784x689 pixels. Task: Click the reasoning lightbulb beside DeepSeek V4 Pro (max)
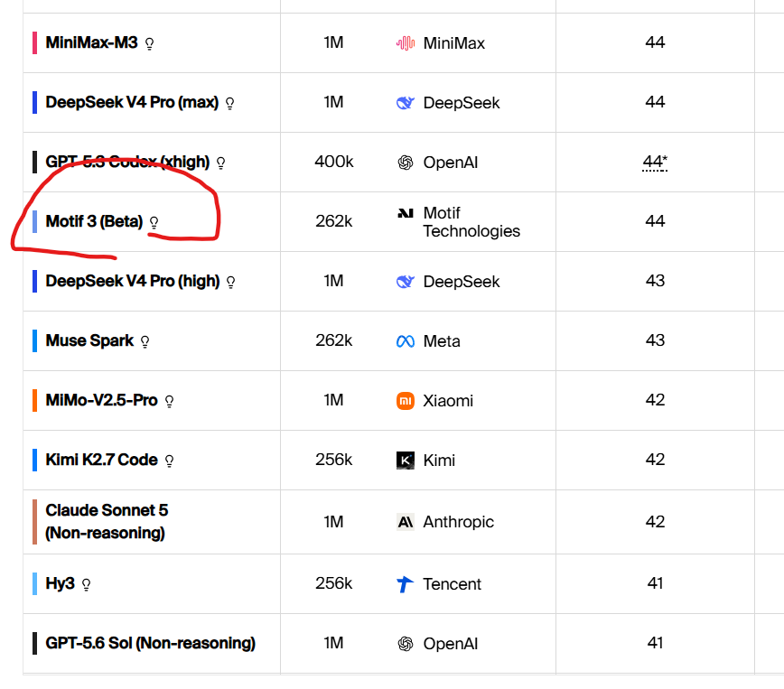[229, 104]
